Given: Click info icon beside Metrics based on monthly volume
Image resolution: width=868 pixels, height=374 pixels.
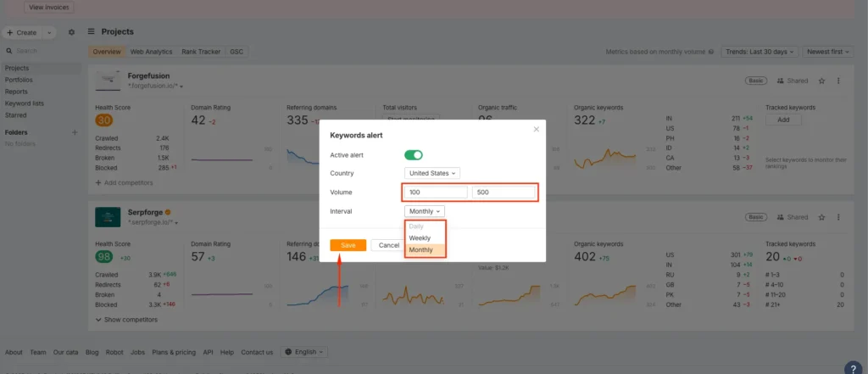Looking at the screenshot, I should 710,52.
